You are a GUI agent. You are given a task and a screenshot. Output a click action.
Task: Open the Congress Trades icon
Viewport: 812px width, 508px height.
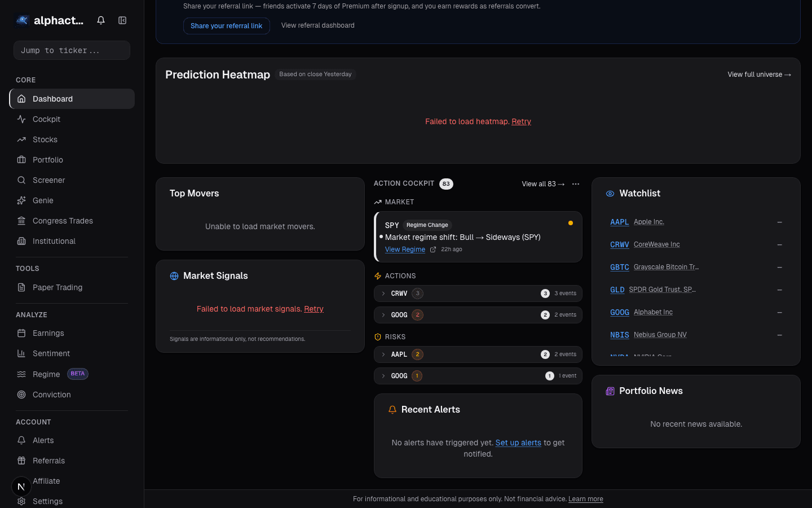[20, 221]
